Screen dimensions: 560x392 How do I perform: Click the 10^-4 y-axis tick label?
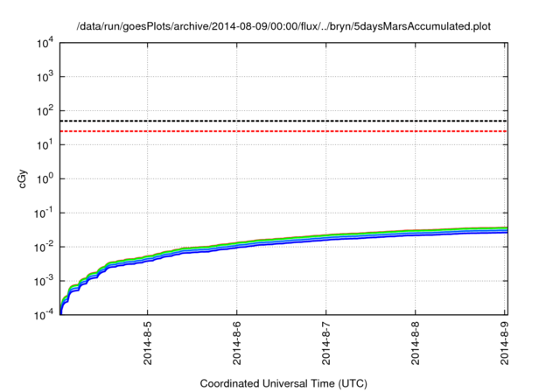point(45,315)
